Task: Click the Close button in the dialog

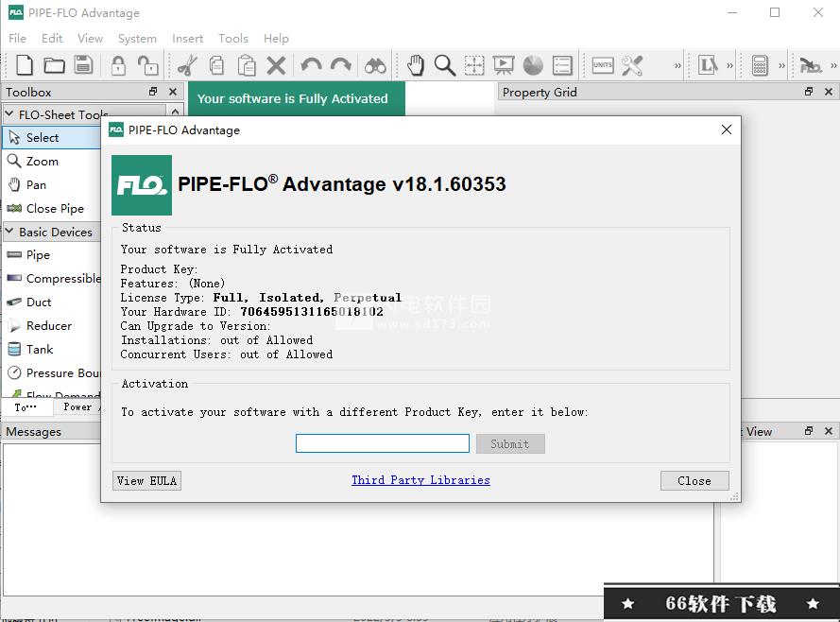Action: (694, 480)
